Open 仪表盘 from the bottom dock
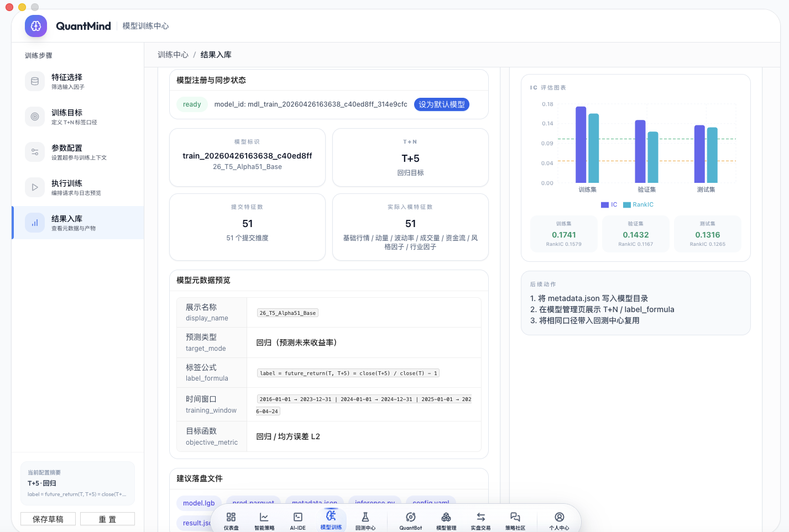 (231, 520)
